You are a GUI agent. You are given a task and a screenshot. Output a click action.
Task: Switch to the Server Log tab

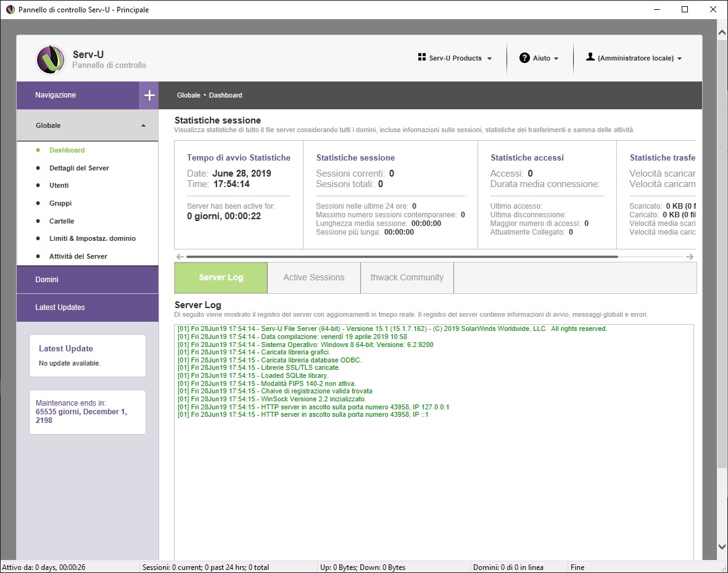pyautogui.click(x=221, y=277)
